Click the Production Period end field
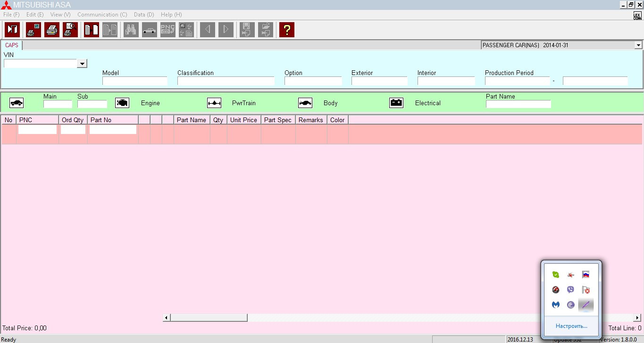 (x=595, y=81)
